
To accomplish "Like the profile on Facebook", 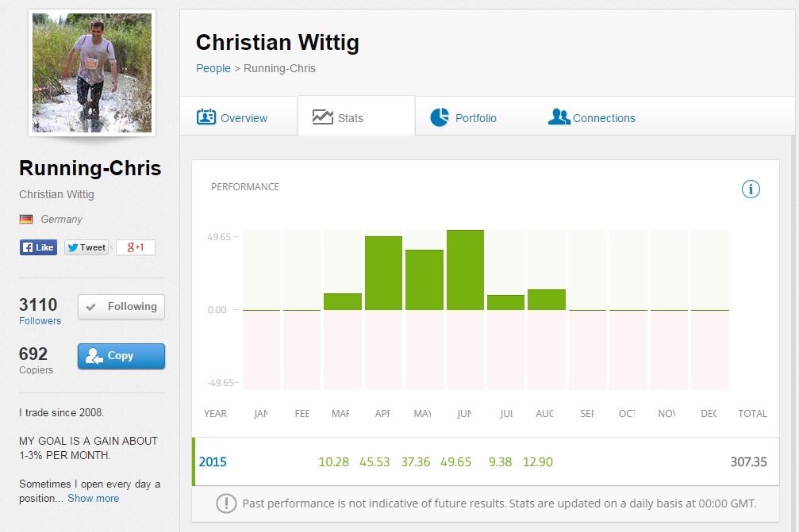I will click(39, 247).
